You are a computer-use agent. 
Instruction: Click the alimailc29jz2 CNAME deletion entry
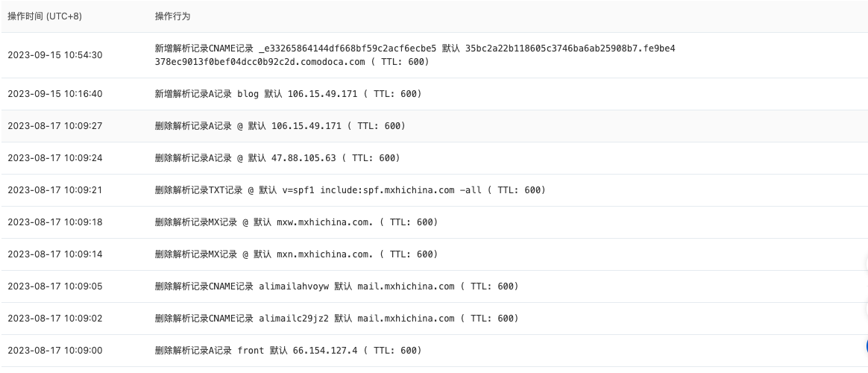(336, 319)
